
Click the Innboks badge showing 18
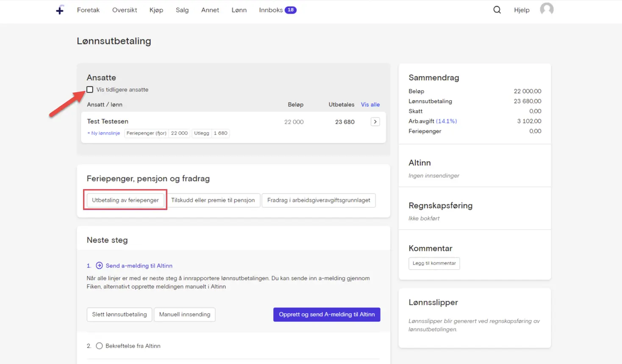click(x=291, y=10)
